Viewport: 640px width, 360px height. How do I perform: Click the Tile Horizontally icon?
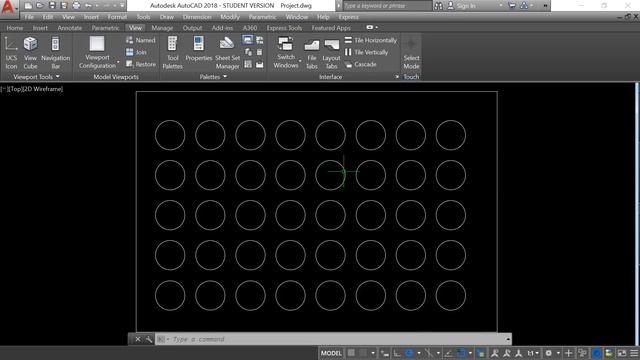click(348, 40)
